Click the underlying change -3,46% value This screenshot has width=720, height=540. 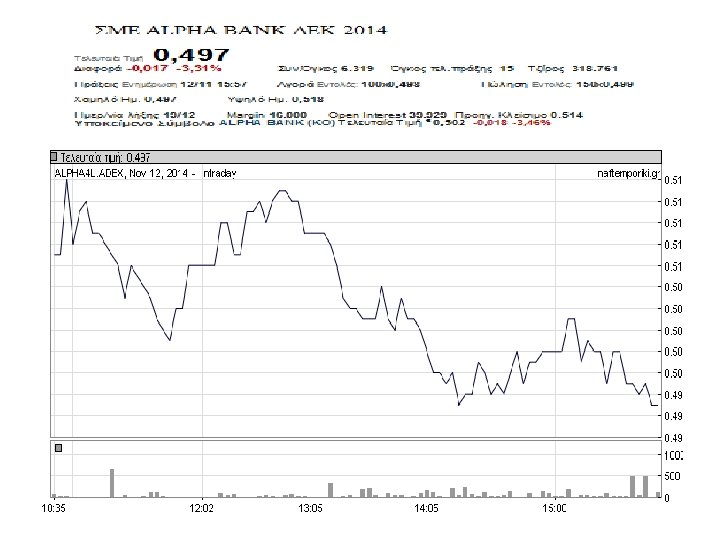pos(531,123)
